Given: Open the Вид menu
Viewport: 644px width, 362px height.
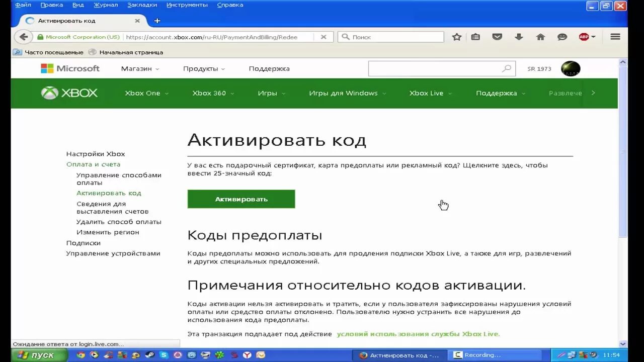Looking at the screenshot, I should point(78,5).
